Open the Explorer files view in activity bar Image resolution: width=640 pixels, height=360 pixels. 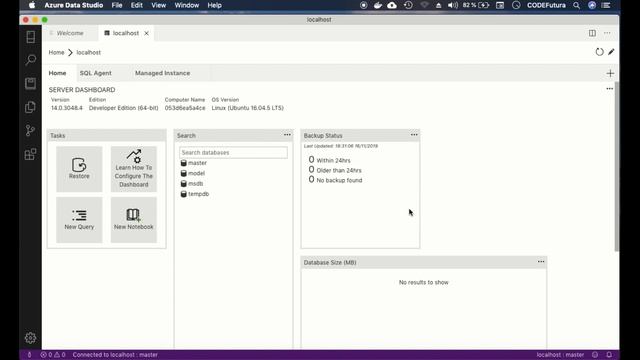(x=31, y=107)
